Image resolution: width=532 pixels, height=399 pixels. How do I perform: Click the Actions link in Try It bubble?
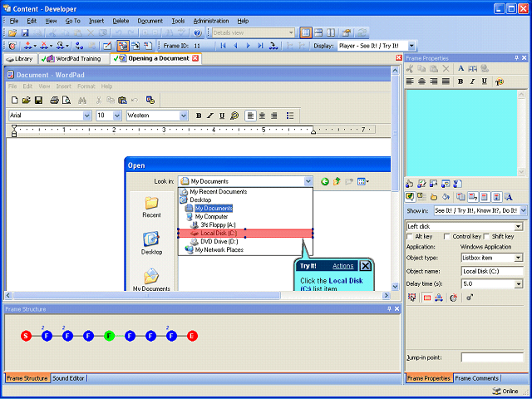click(343, 266)
